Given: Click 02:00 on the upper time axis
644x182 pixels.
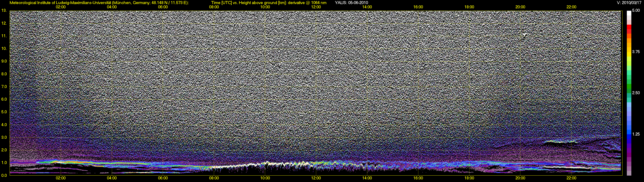Looking at the screenshot, I should click(61, 7).
